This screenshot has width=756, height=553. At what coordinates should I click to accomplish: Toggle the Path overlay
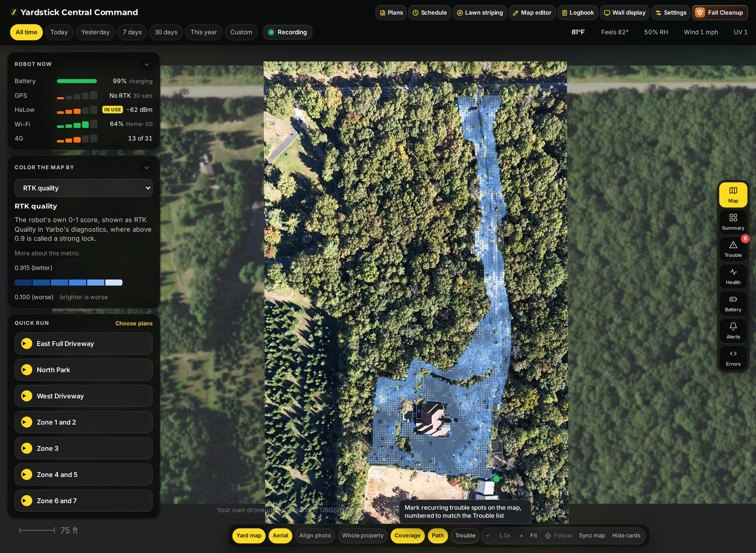tap(438, 535)
